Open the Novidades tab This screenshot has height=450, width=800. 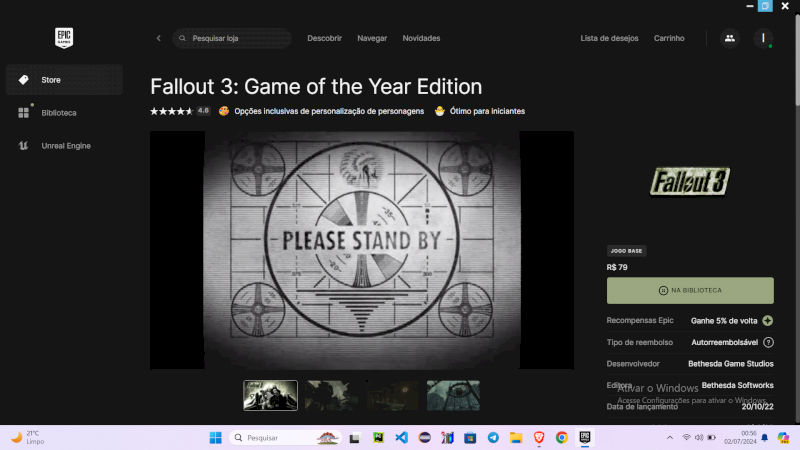tap(421, 38)
